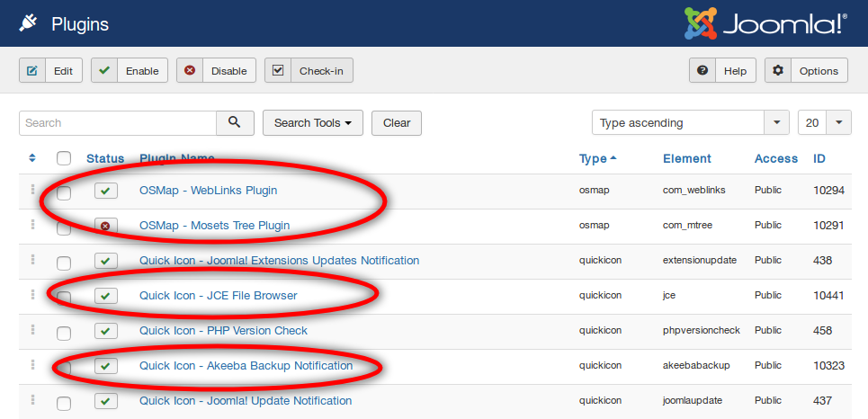The image size is (868, 419).
Task: Click the ordering sort arrows column header
Action: click(32, 158)
